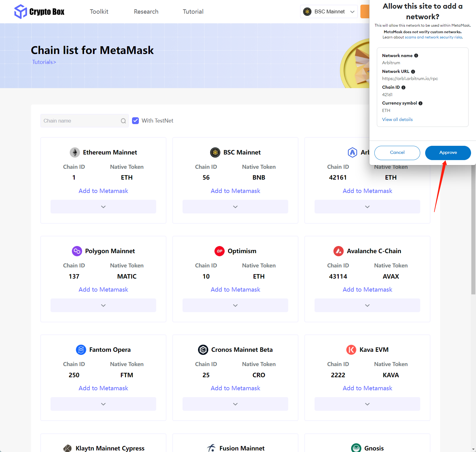This screenshot has height=452, width=476.
Task: Expand the Ethereum Mainnet card details
Action: tap(103, 207)
